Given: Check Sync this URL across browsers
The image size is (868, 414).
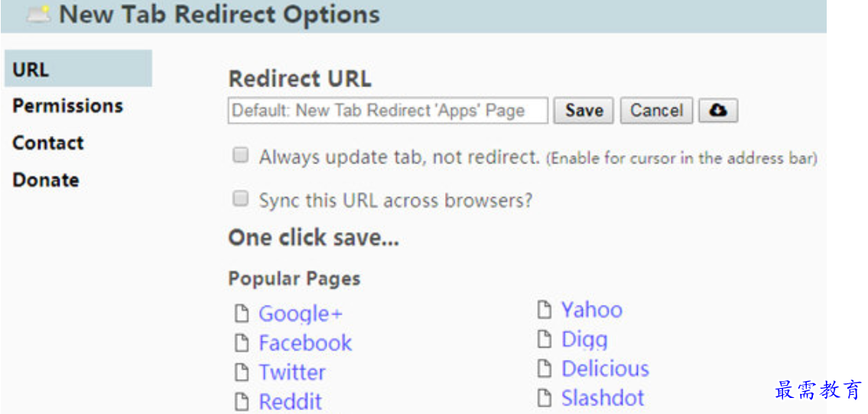Looking at the screenshot, I should 240,199.
